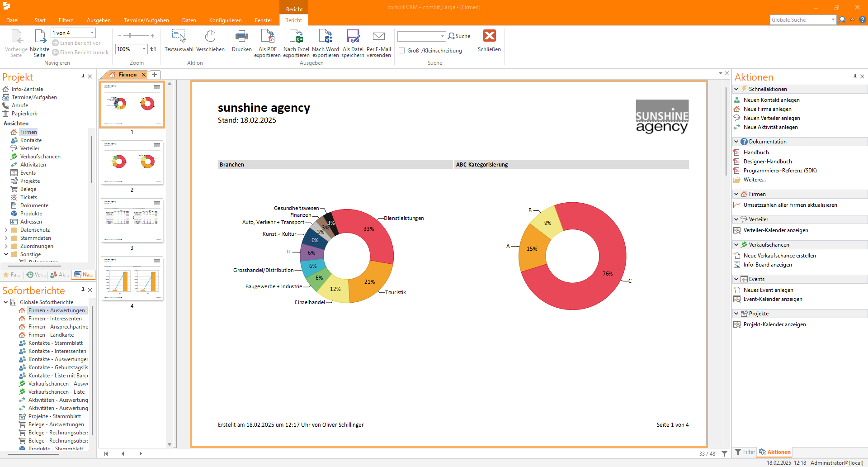Click Neuen Kontakt anlegen link

(771, 100)
